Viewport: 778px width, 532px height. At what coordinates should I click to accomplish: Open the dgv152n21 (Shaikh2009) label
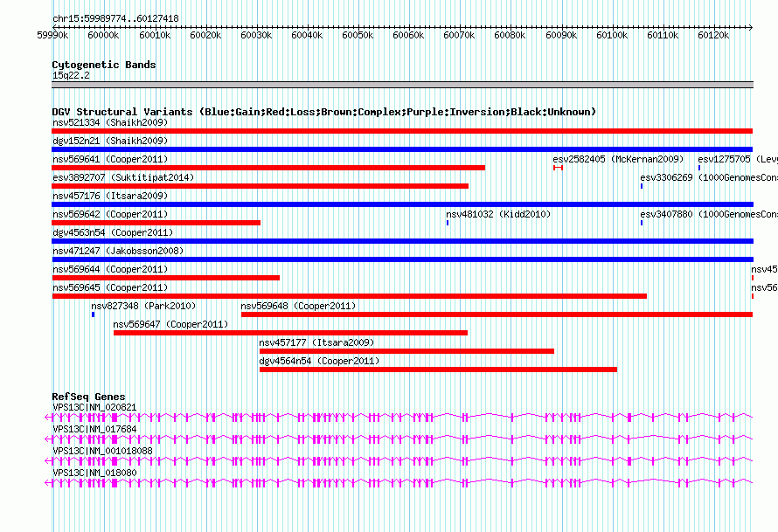click(x=110, y=141)
